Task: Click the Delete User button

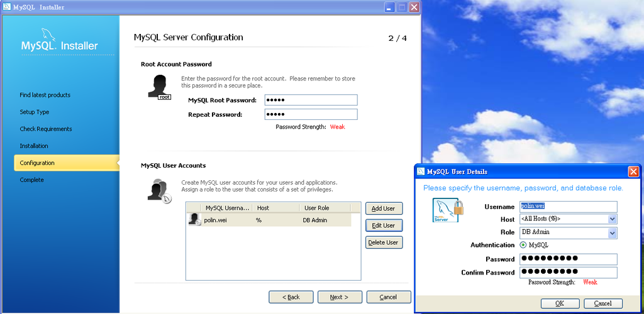Action: 384,242
